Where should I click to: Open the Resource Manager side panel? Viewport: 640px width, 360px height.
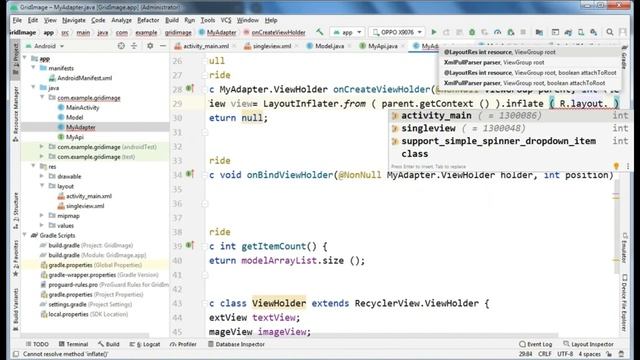tap(16, 114)
